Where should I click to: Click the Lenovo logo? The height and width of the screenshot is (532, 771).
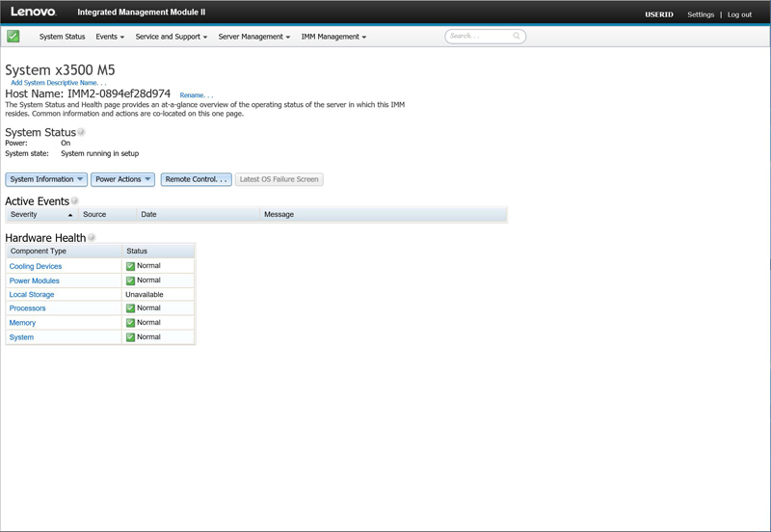34,12
